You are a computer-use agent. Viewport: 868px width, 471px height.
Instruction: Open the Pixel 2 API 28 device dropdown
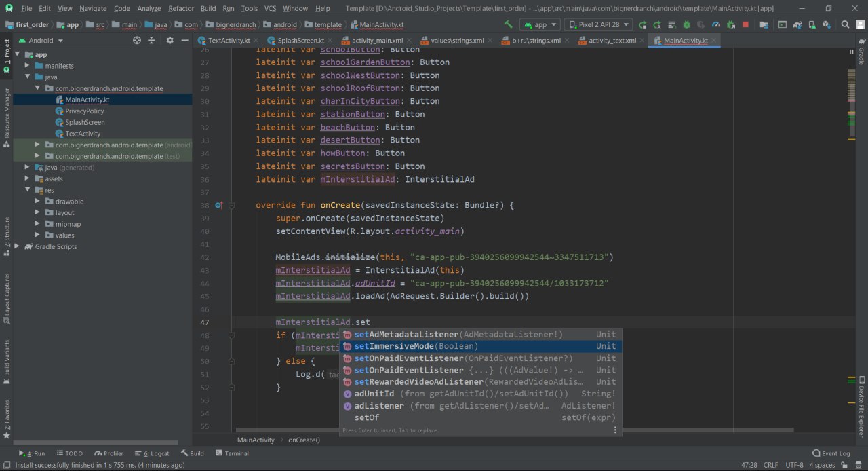pyautogui.click(x=598, y=24)
